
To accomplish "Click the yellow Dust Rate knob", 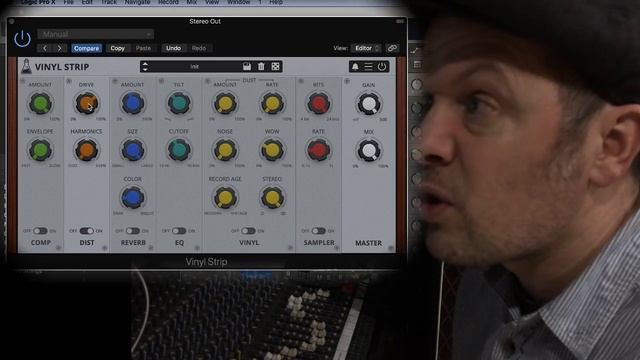I will point(272,103).
